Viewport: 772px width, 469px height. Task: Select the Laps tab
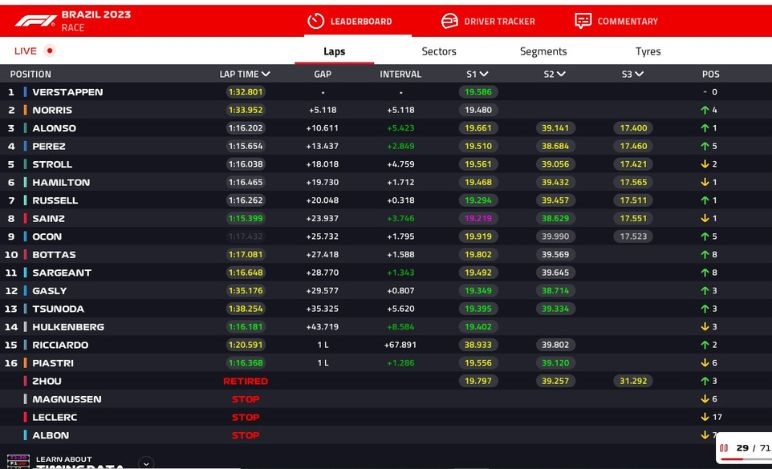(334, 51)
